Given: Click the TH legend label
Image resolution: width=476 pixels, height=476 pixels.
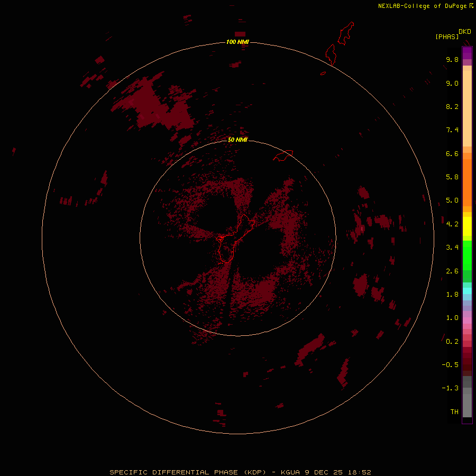Looking at the screenshot, I should [454, 412].
